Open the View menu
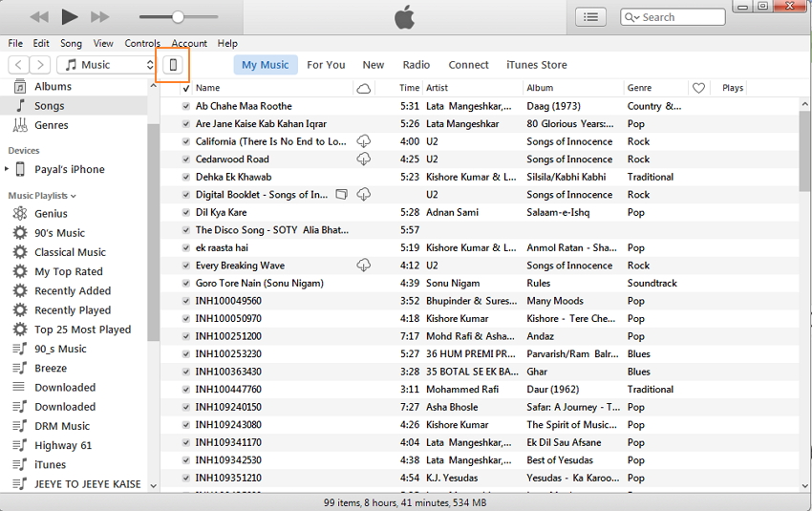 103,44
